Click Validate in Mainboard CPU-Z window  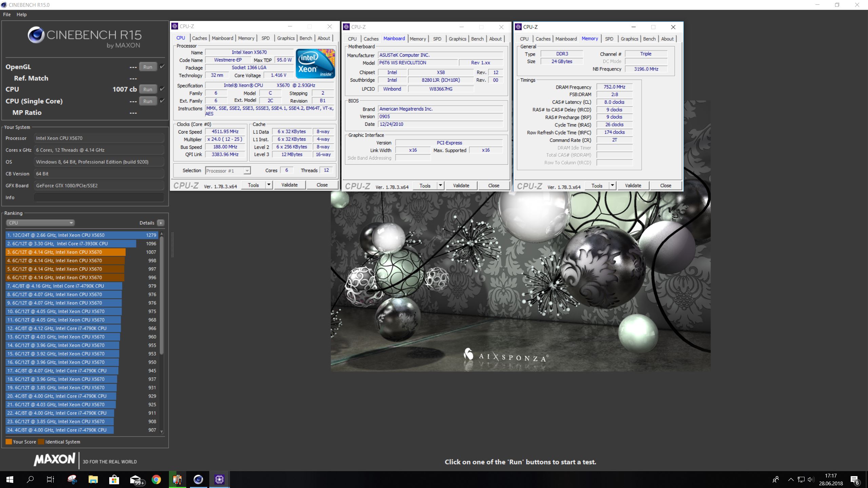(x=461, y=186)
